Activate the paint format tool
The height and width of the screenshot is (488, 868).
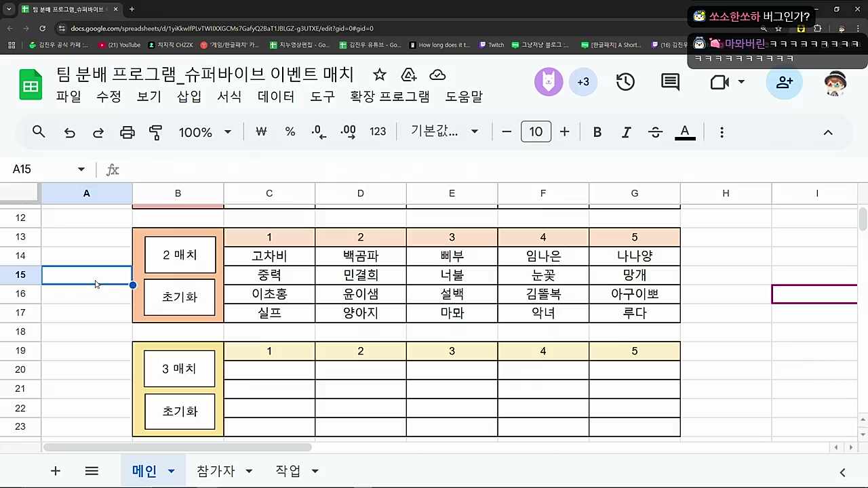tap(156, 132)
